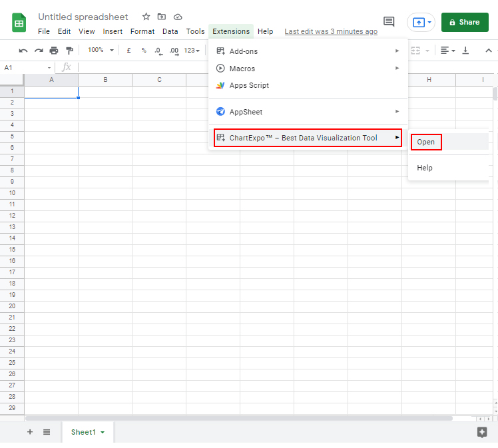Click the merge cells icon
Viewport: 498px width, 448px height.
[x=415, y=51]
